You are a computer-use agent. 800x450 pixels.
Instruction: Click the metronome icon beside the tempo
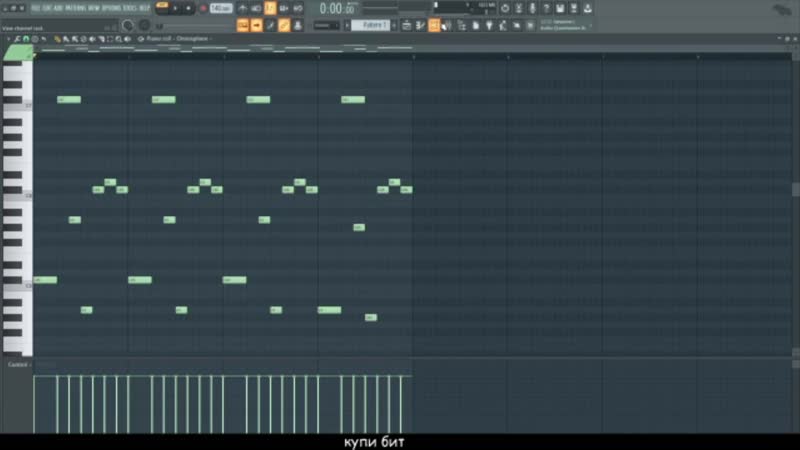click(x=242, y=8)
